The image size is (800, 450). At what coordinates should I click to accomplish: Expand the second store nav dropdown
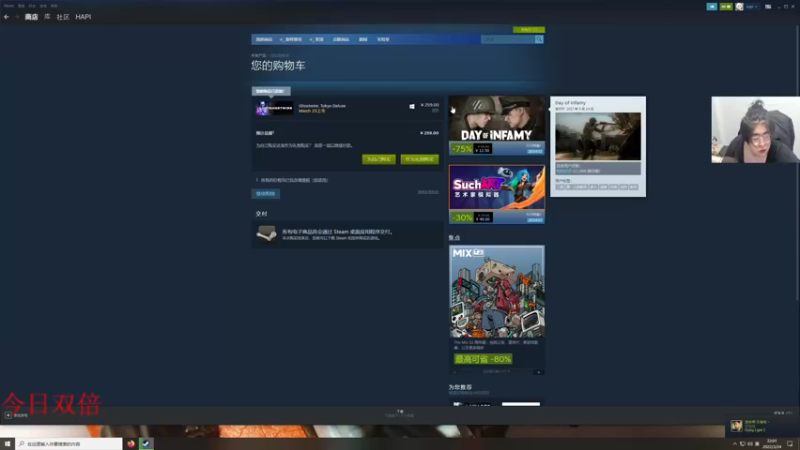291,39
